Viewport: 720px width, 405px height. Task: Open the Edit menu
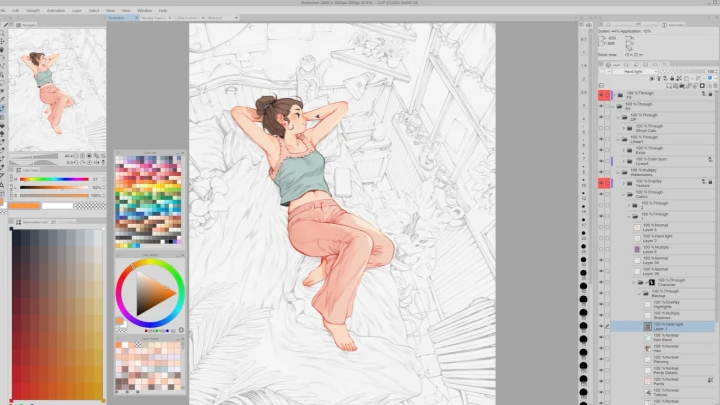pyautogui.click(x=16, y=10)
